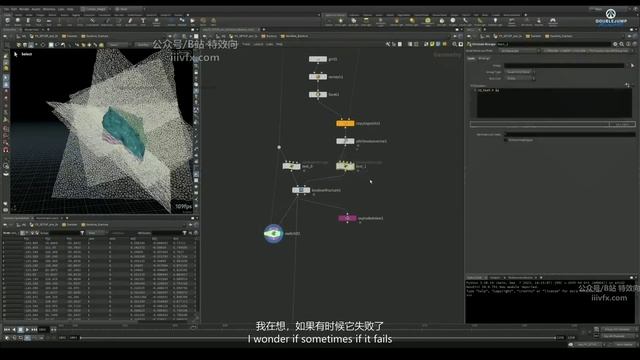This screenshot has height=360, width=640.
Task: Select the magenta node in the network
Action: click(347, 218)
